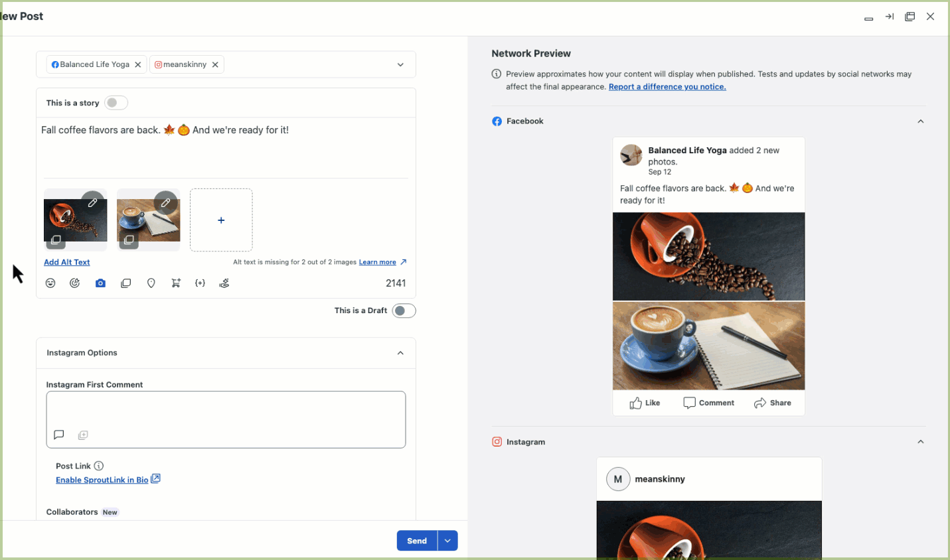
Task: Open the emoji picker icon
Action: click(50, 283)
